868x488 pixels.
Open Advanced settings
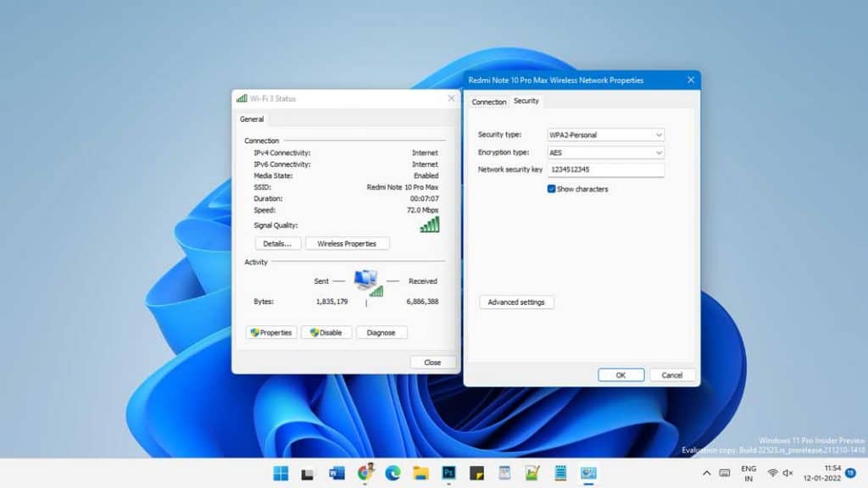point(517,302)
